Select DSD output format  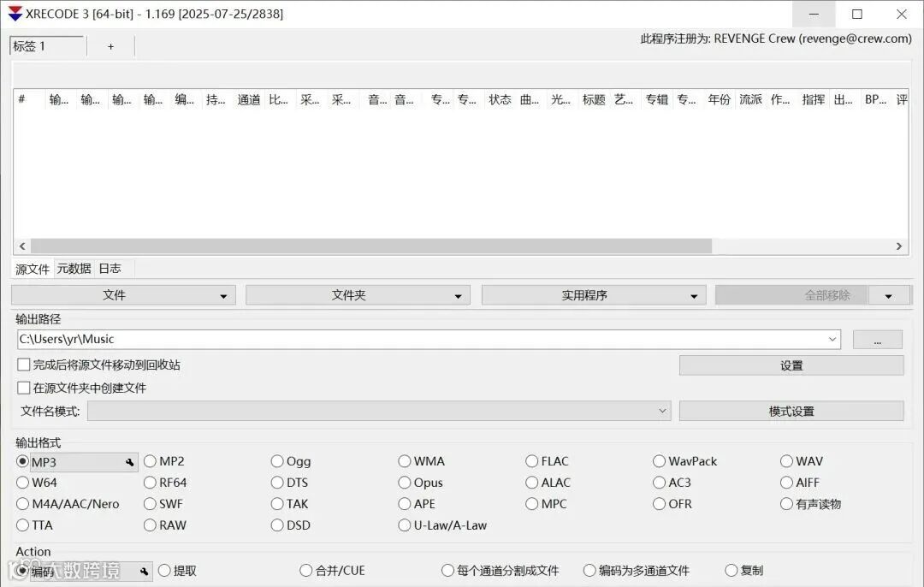coord(277,525)
